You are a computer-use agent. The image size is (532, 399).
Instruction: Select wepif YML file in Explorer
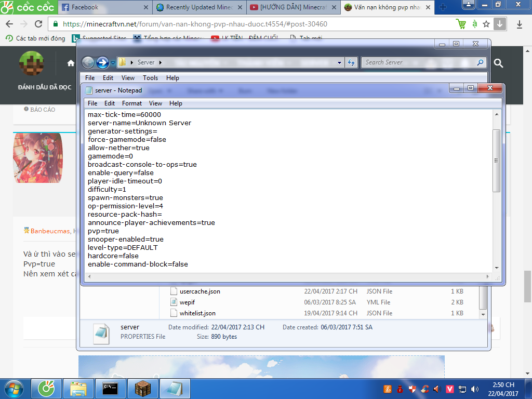187,302
